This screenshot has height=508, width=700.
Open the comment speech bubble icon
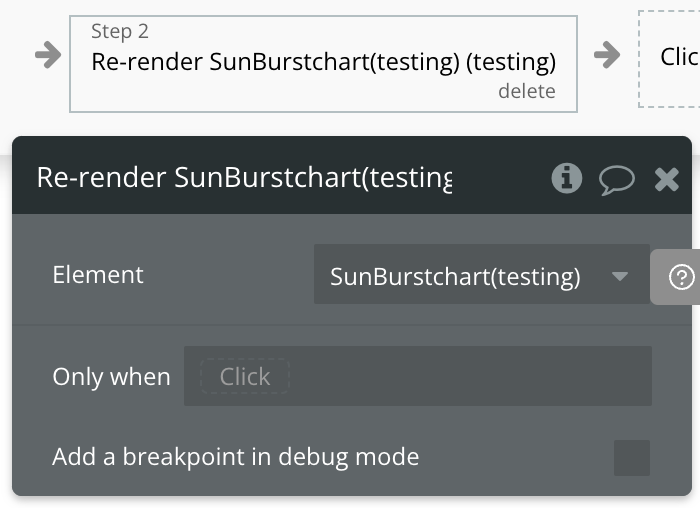[x=616, y=179]
